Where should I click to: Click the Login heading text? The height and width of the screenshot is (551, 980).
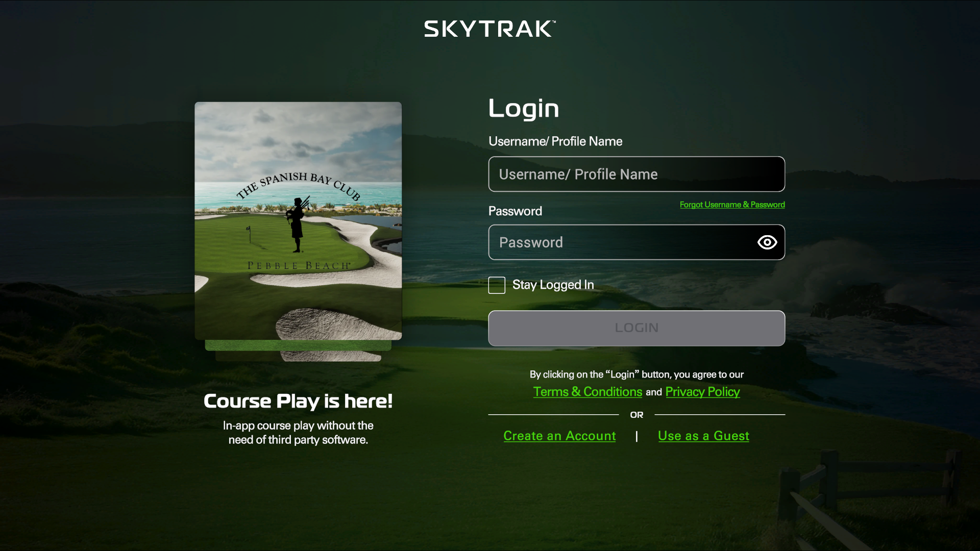point(524,108)
